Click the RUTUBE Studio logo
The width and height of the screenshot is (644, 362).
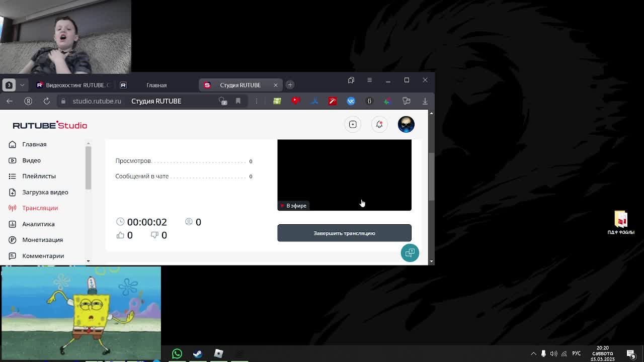coord(50,125)
